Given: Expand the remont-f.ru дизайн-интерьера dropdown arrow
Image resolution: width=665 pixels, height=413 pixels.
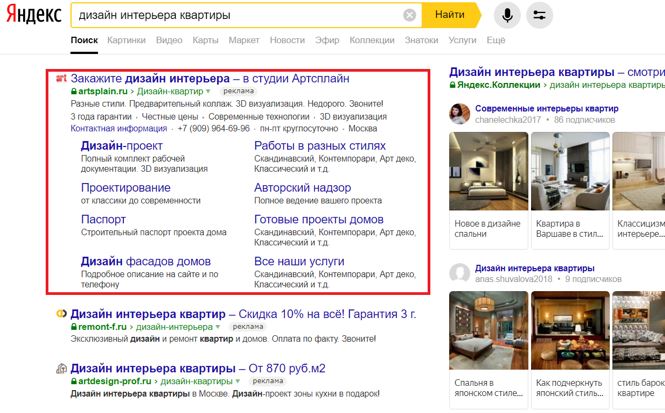Looking at the screenshot, I should click(218, 327).
